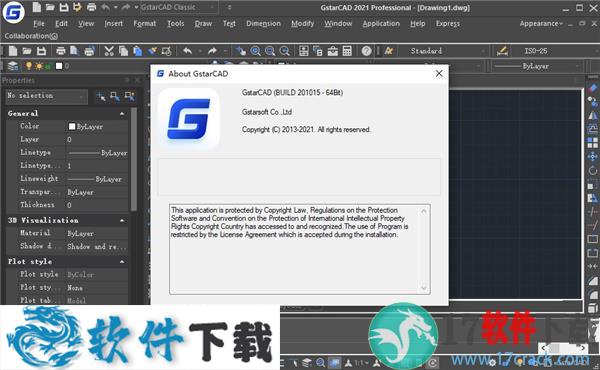The width and height of the screenshot is (600, 370).
Task: Click the Transparency ByLayer value
Action: tap(97, 192)
